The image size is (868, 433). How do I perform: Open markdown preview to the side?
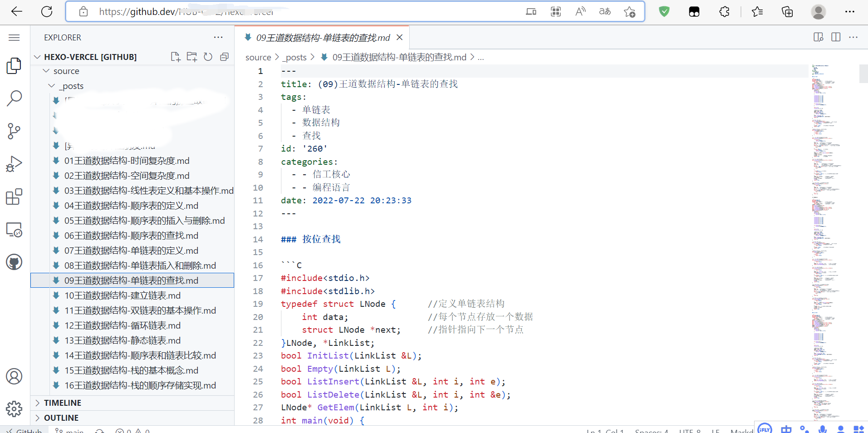819,37
